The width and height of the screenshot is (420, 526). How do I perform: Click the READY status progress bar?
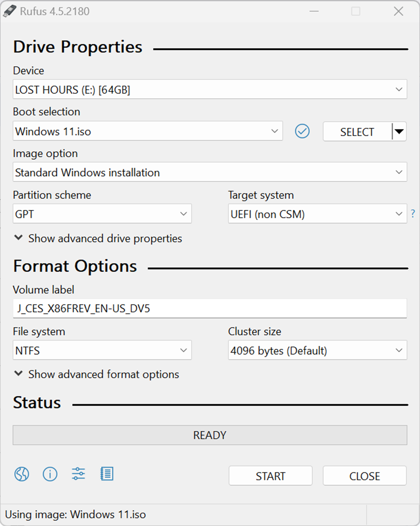pos(210,435)
